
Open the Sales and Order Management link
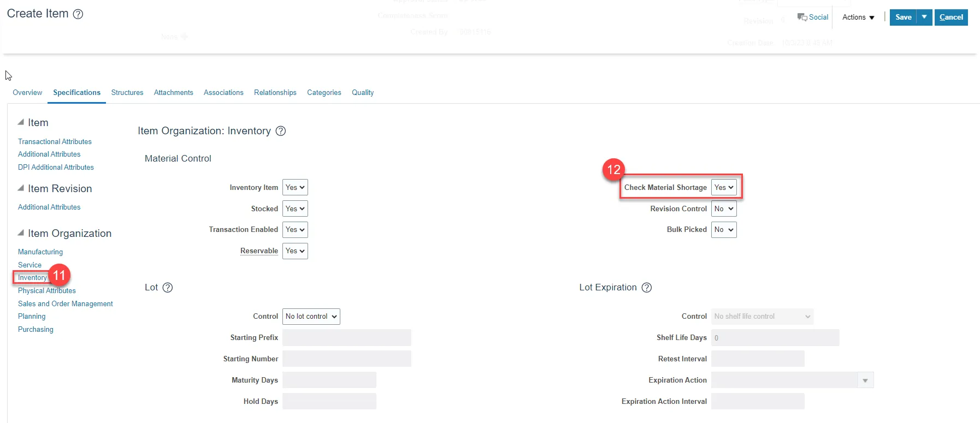[66, 304]
